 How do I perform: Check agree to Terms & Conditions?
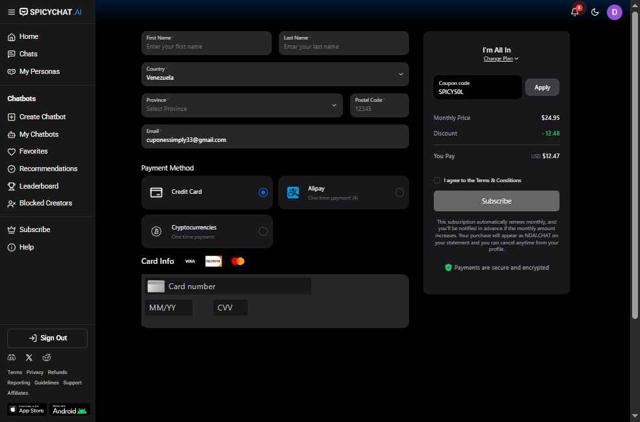[x=437, y=180]
